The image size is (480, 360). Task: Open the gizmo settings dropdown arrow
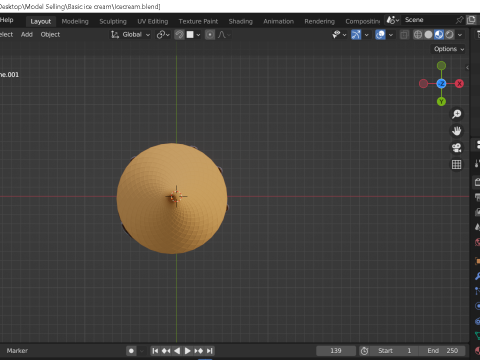pyautogui.click(x=366, y=34)
